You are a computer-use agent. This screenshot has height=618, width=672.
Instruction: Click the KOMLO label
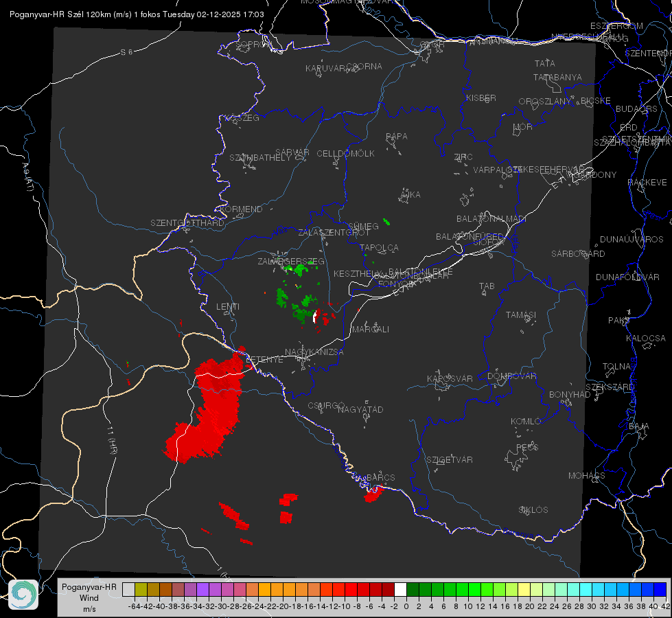tap(526, 422)
